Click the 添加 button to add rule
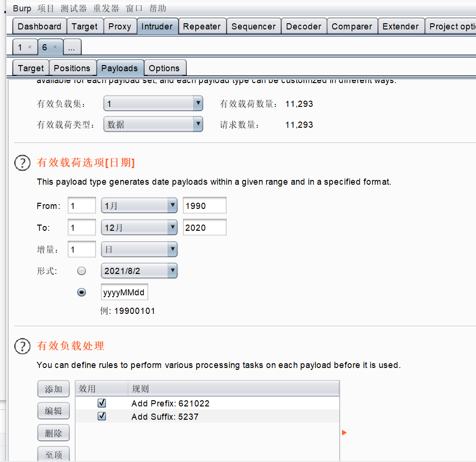 pyautogui.click(x=53, y=389)
